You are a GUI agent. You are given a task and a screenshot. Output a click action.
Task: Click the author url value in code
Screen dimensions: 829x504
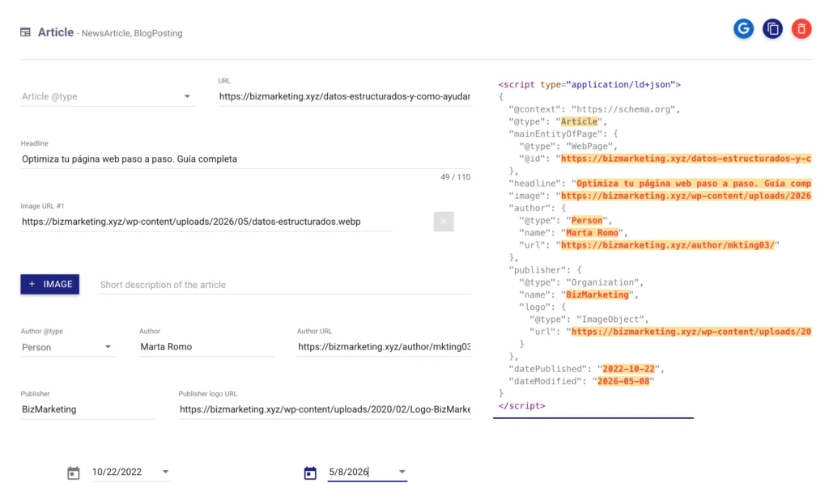[668, 245]
